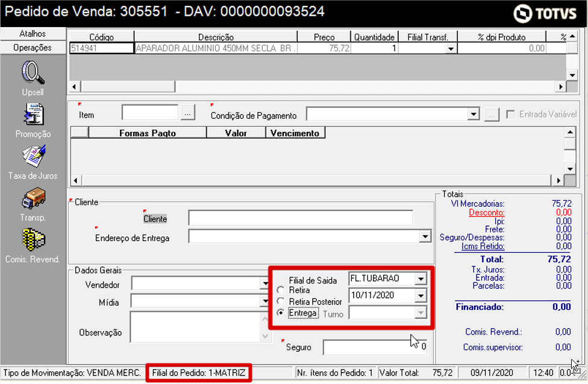Click product grid scroll left arrow

coord(74,87)
